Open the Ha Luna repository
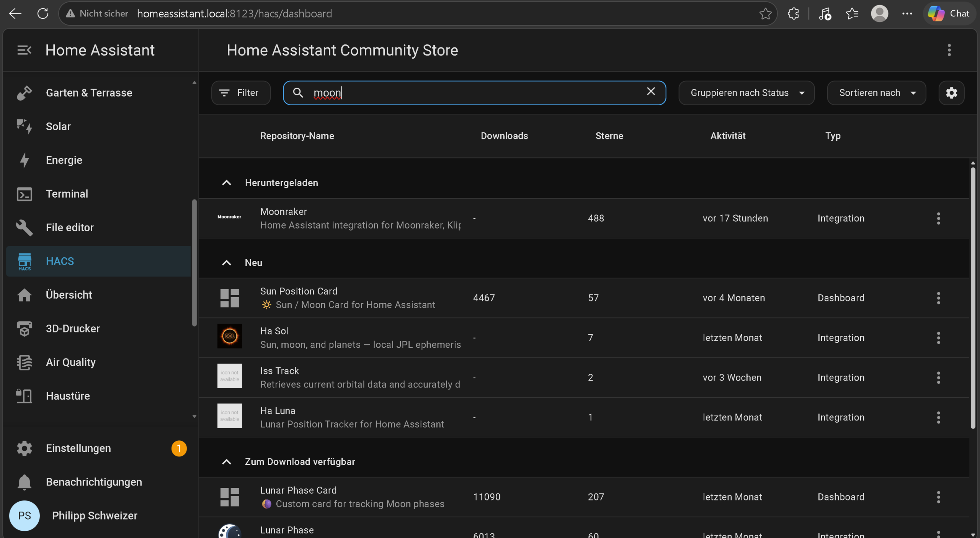 584,417
